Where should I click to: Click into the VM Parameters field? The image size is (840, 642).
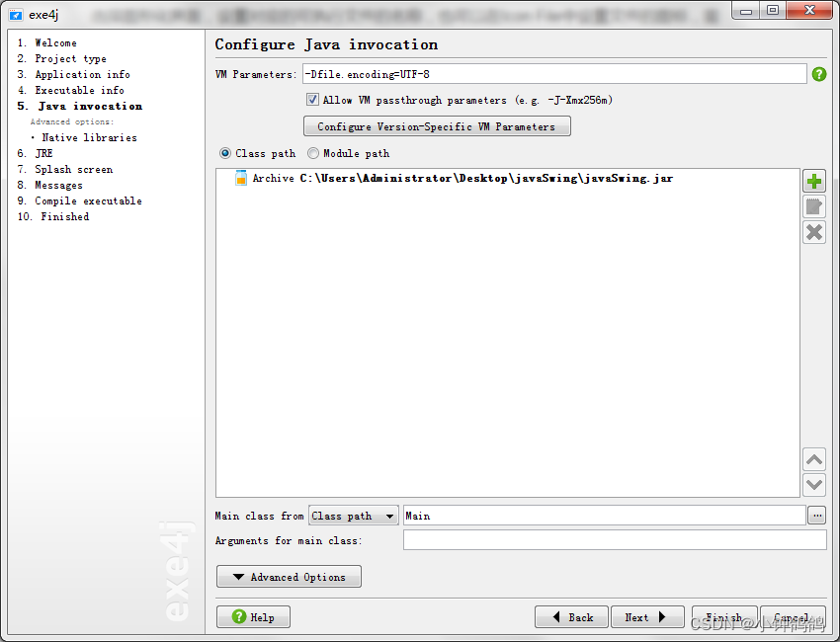[554, 74]
